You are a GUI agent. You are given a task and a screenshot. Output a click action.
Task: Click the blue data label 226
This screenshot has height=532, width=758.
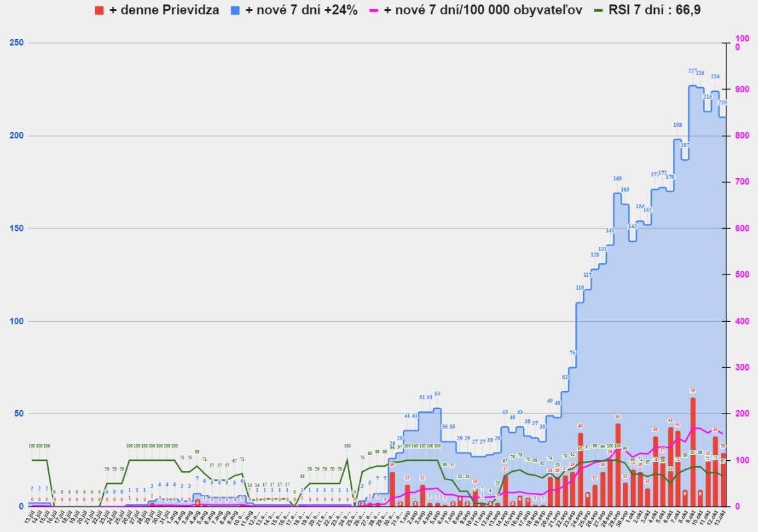click(x=700, y=74)
